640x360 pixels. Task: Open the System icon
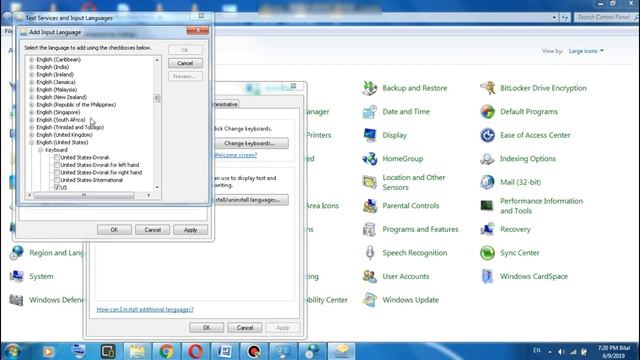coord(16,276)
